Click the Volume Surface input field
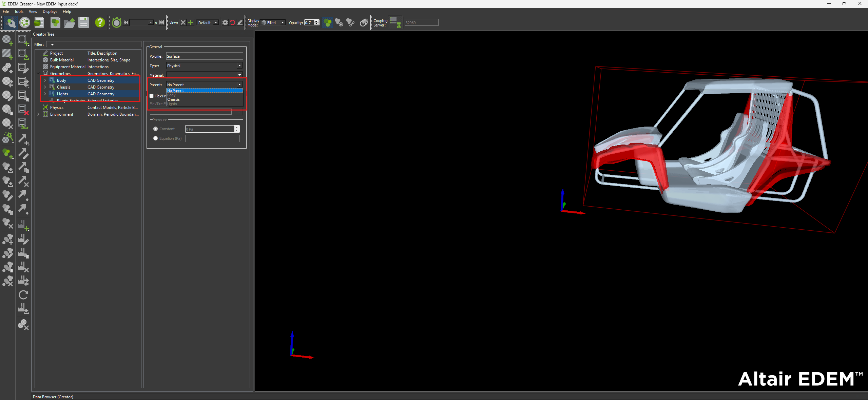The height and width of the screenshot is (400, 868). [x=205, y=56]
